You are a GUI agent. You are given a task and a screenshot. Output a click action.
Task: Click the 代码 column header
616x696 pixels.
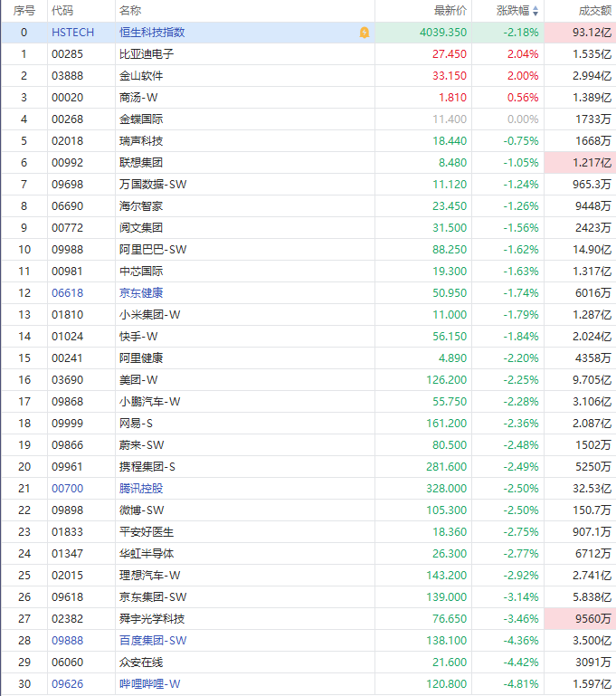coord(62,11)
